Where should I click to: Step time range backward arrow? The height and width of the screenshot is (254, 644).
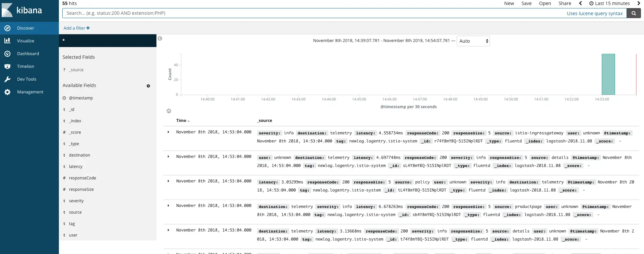(580, 3)
